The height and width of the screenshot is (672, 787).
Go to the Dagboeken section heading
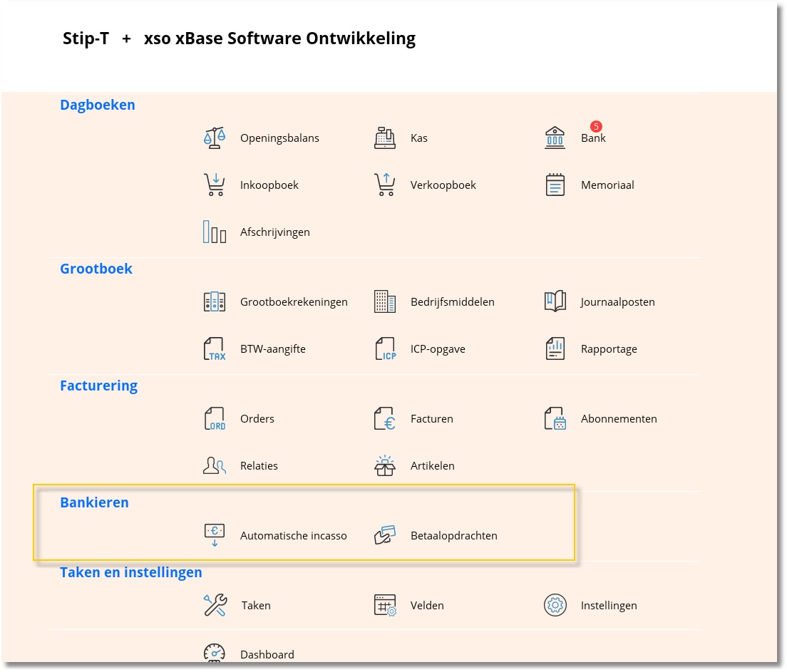tap(97, 105)
